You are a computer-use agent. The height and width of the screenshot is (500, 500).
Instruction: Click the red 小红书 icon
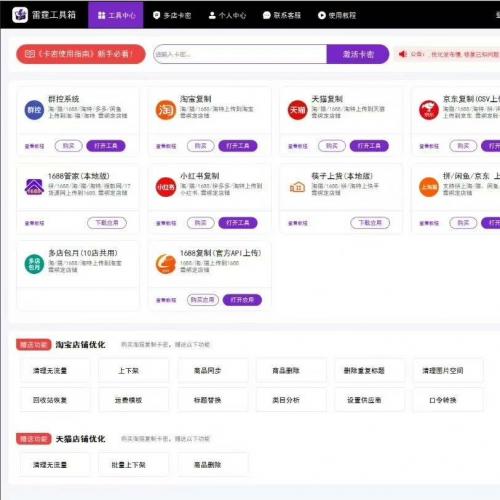click(x=166, y=187)
